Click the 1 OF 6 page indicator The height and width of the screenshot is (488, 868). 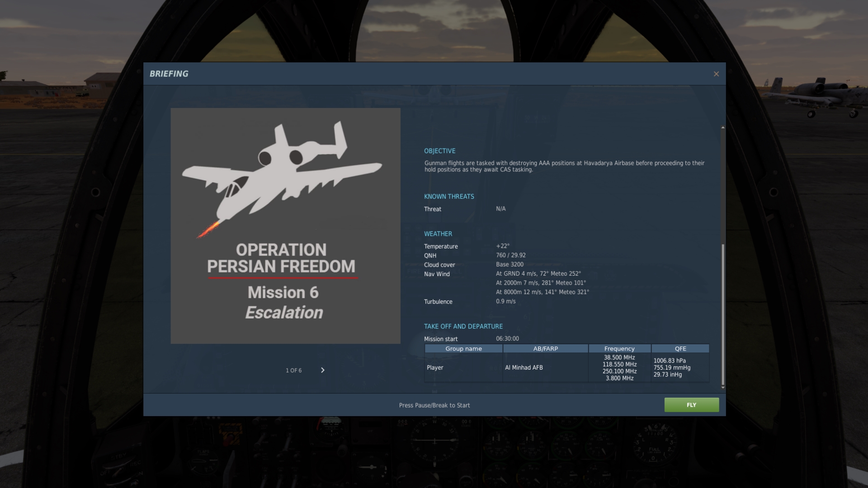(293, 371)
